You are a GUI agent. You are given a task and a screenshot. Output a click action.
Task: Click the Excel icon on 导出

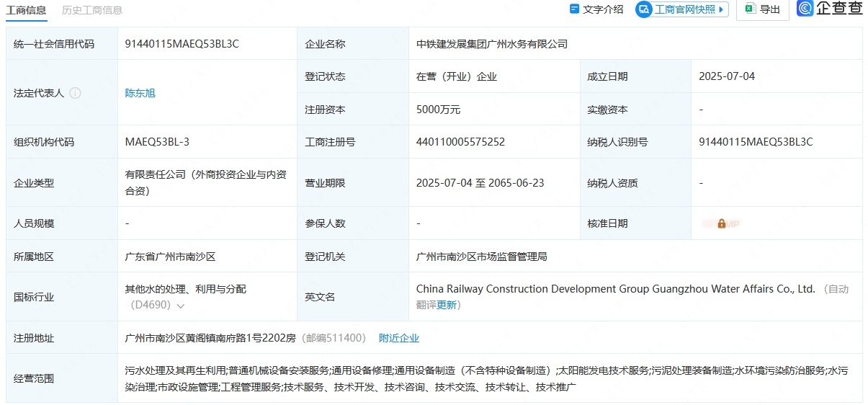click(x=750, y=9)
